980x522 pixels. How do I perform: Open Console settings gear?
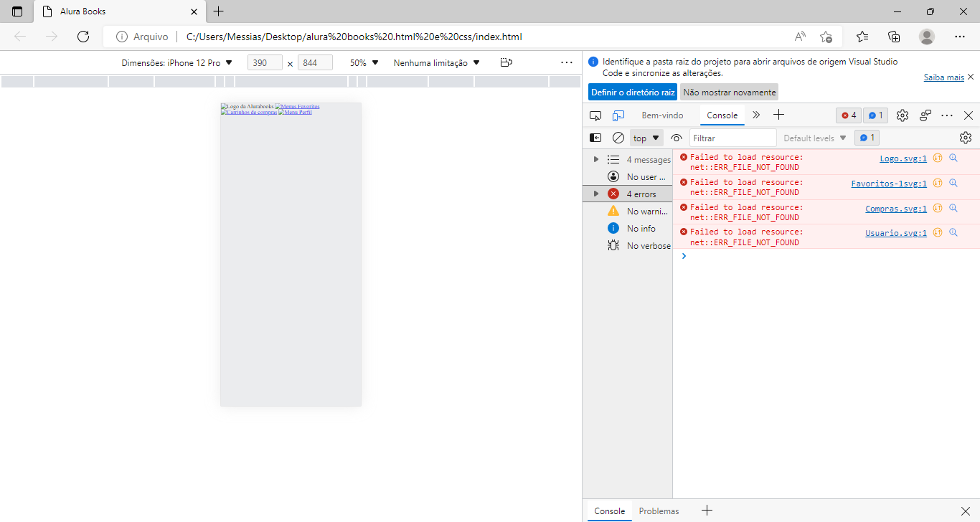click(966, 138)
